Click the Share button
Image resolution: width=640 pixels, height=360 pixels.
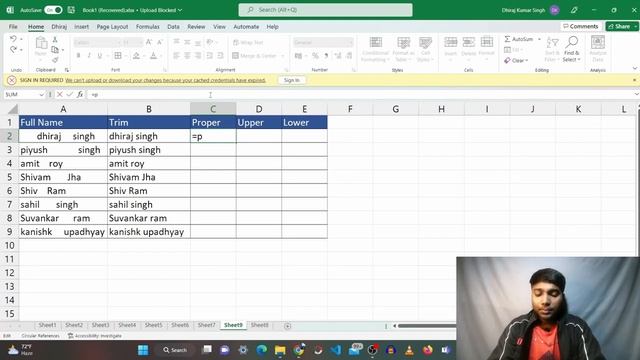621,26
